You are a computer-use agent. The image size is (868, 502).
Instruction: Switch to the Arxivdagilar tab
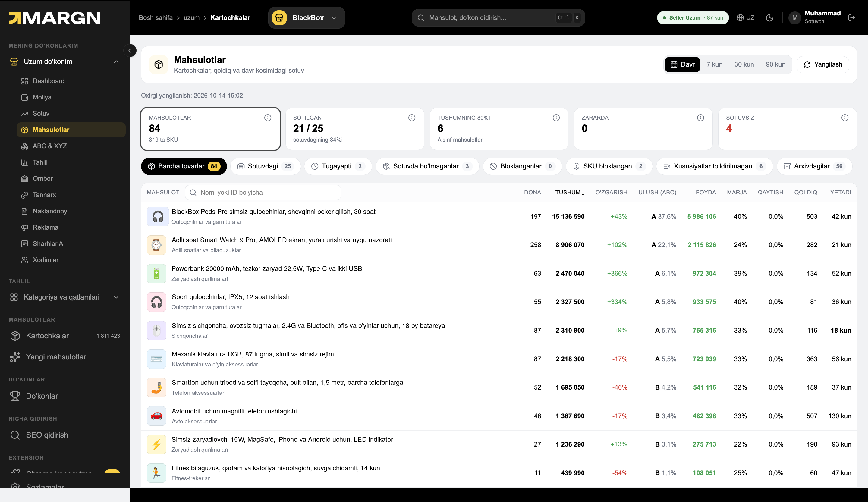[x=814, y=166]
